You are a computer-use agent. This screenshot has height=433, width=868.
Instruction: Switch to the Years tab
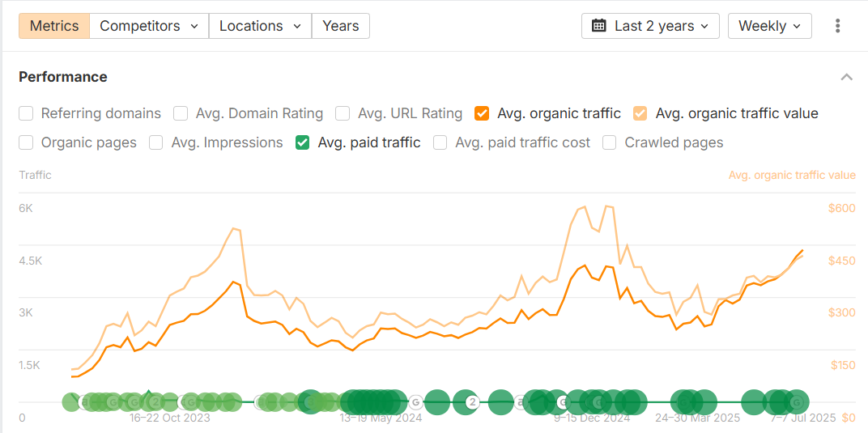click(x=340, y=26)
